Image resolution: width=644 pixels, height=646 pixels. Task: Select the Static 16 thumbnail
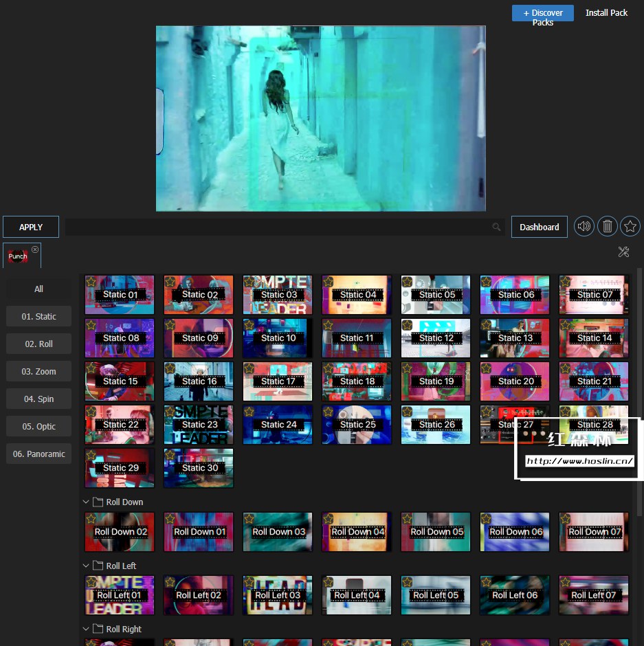click(x=199, y=381)
